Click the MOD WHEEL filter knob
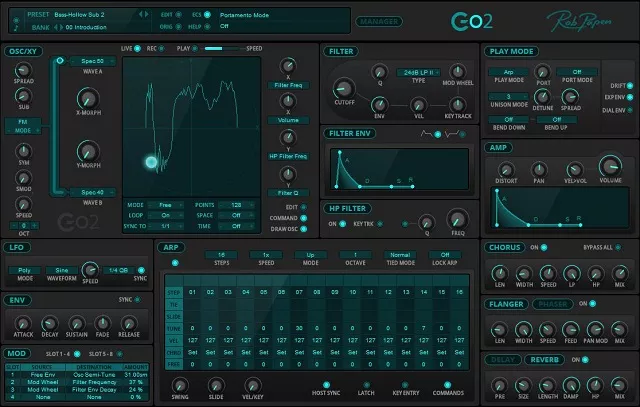The width and height of the screenshot is (640, 407). (x=458, y=72)
